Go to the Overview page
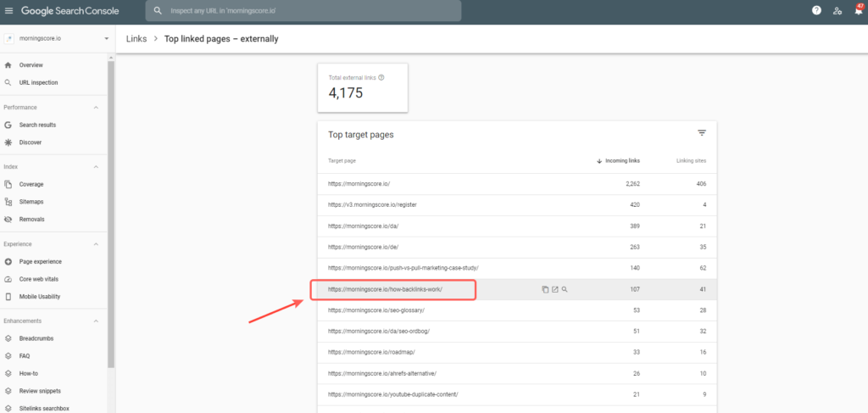The width and height of the screenshot is (868, 413). [31, 65]
